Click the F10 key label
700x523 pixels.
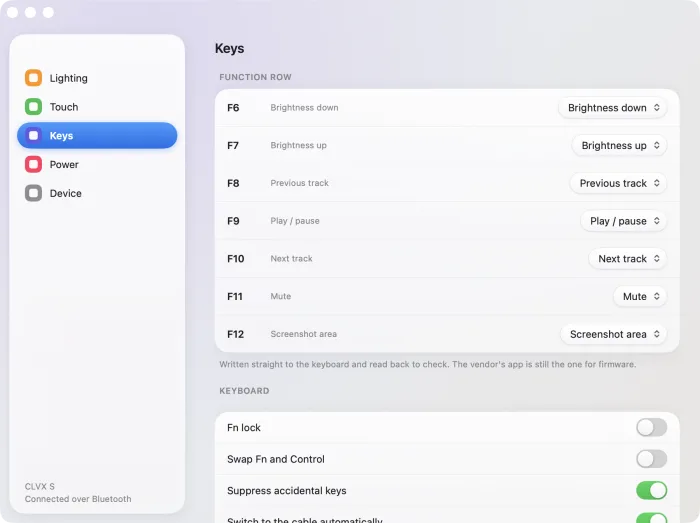[x=235, y=259]
